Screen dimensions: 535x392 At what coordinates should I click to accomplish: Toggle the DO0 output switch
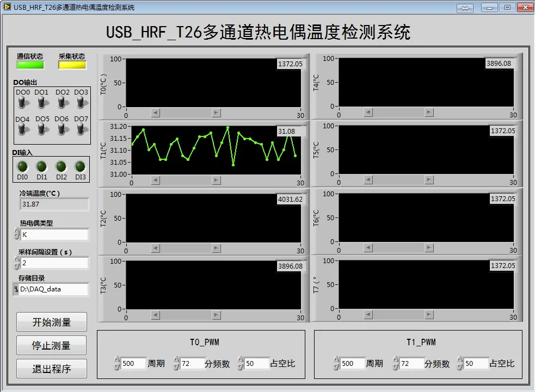tap(22, 102)
